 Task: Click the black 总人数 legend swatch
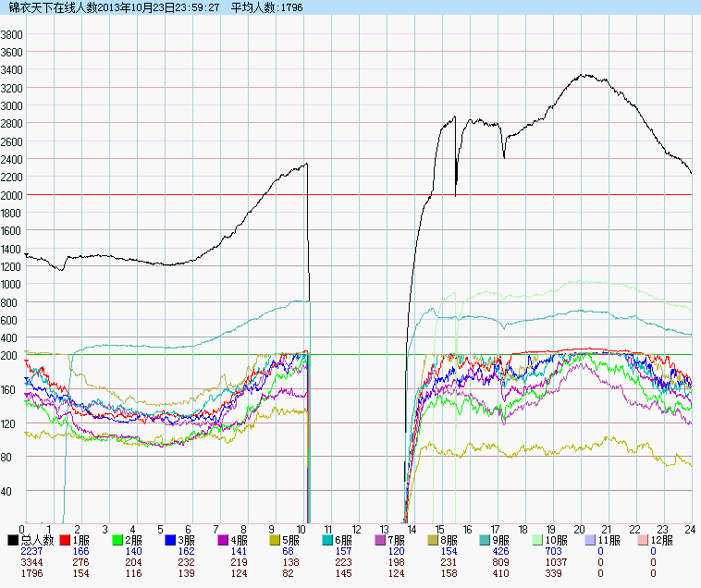point(13,540)
